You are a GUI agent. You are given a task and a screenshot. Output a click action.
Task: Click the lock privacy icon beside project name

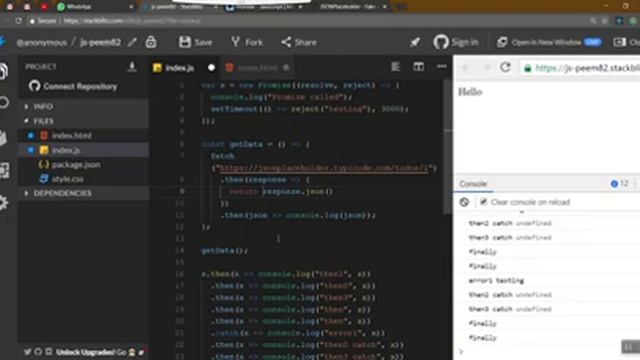click(x=151, y=42)
